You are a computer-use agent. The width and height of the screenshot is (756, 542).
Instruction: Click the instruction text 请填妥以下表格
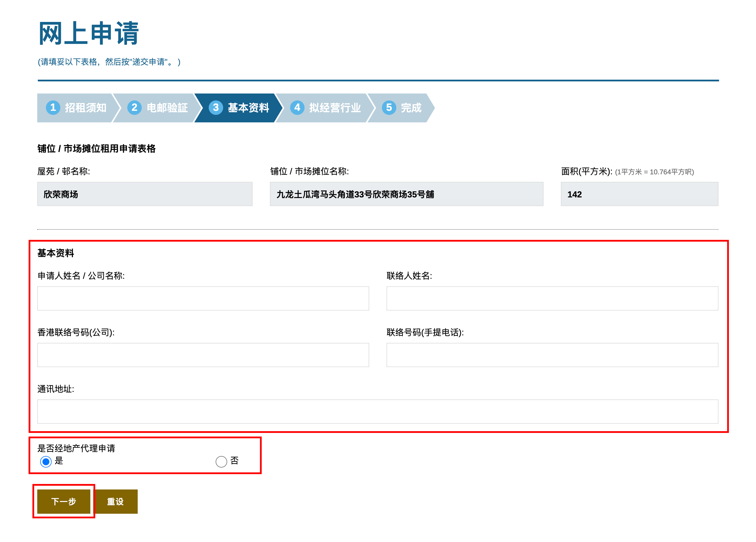tap(109, 62)
